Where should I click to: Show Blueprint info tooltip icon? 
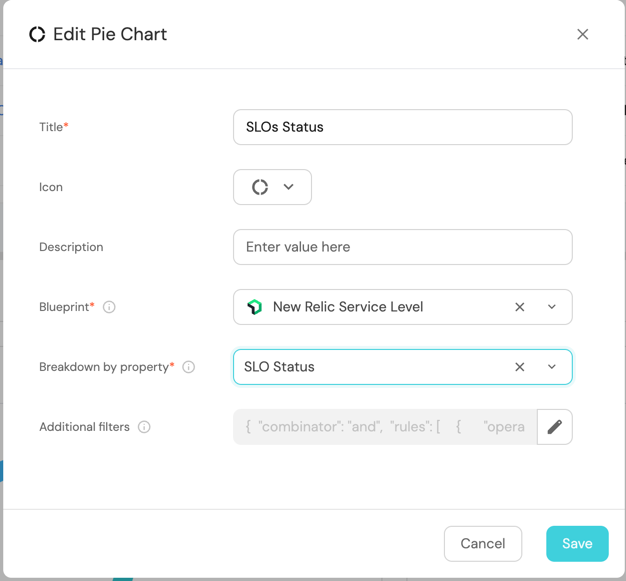(109, 307)
